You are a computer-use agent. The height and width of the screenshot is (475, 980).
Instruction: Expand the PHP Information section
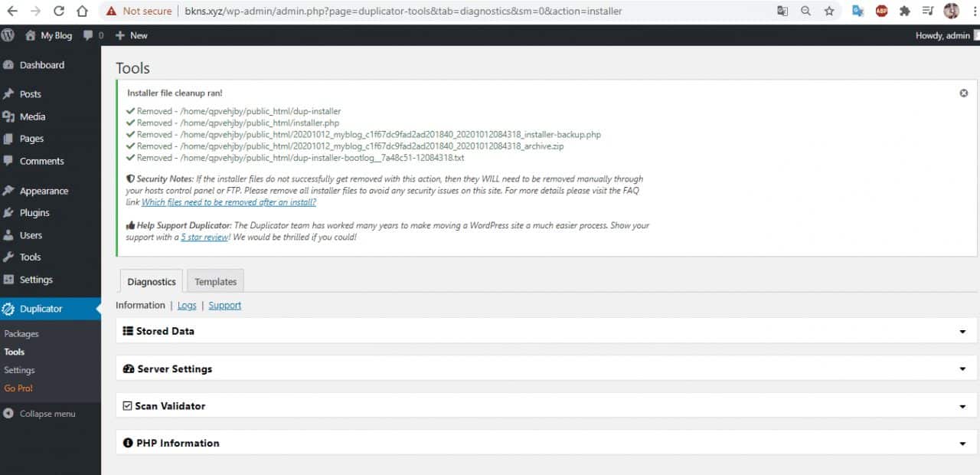tap(962, 444)
